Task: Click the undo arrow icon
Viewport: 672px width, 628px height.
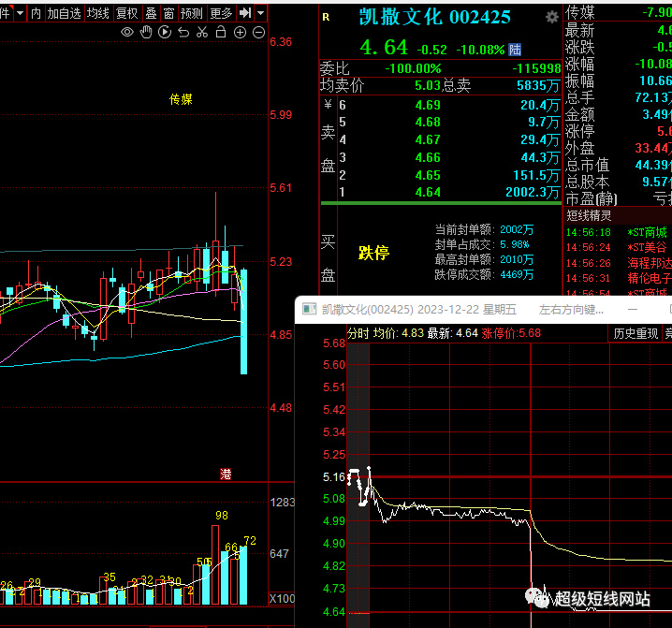Action: pyautogui.click(x=183, y=32)
